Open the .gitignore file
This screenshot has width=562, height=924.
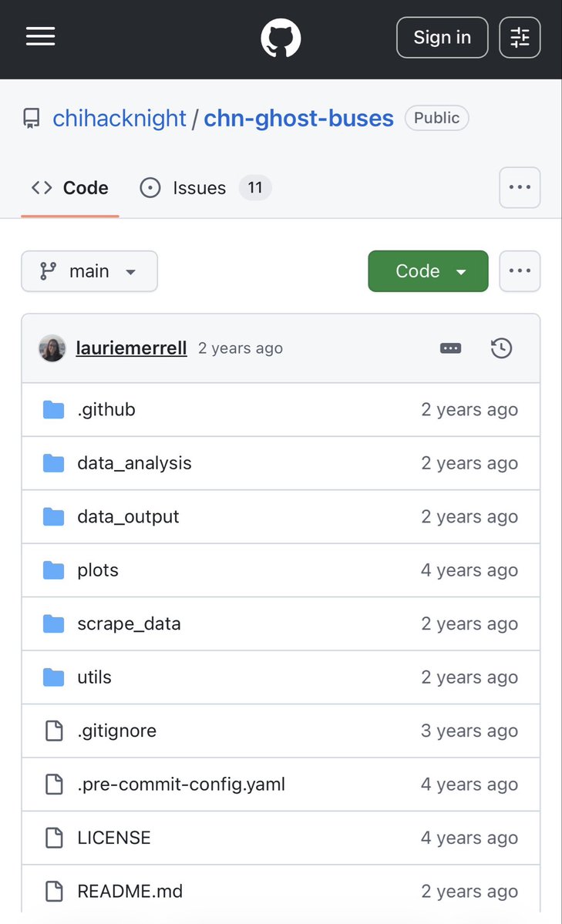(x=116, y=731)
